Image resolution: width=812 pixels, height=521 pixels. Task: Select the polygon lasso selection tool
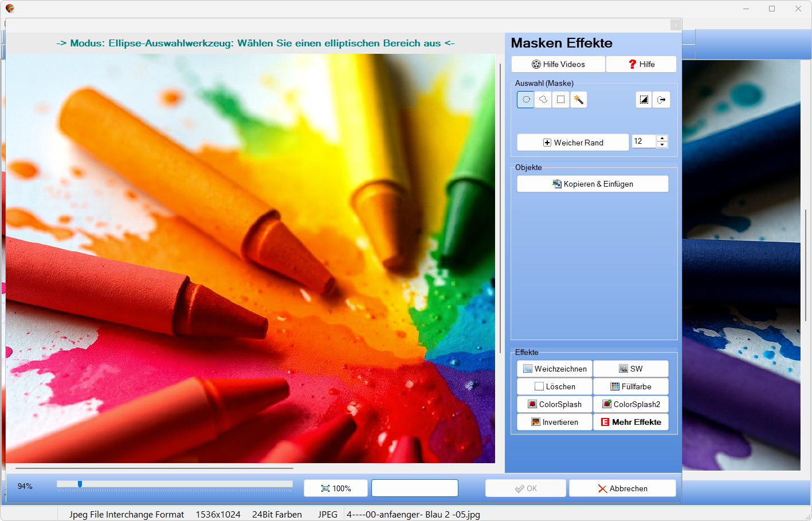click(543, 100)
